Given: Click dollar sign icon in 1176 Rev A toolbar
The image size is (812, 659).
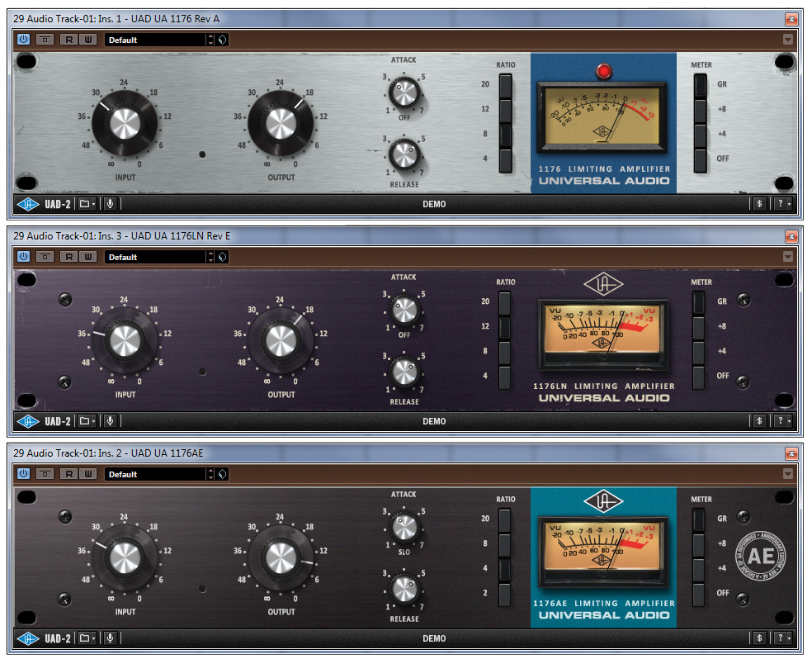Looking at the screenshot, I should coord(759,204).
